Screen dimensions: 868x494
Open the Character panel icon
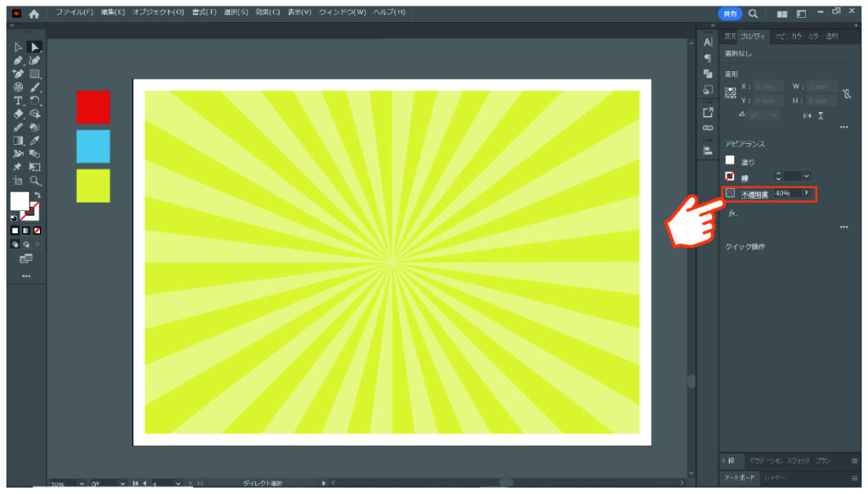pos(708,42)
